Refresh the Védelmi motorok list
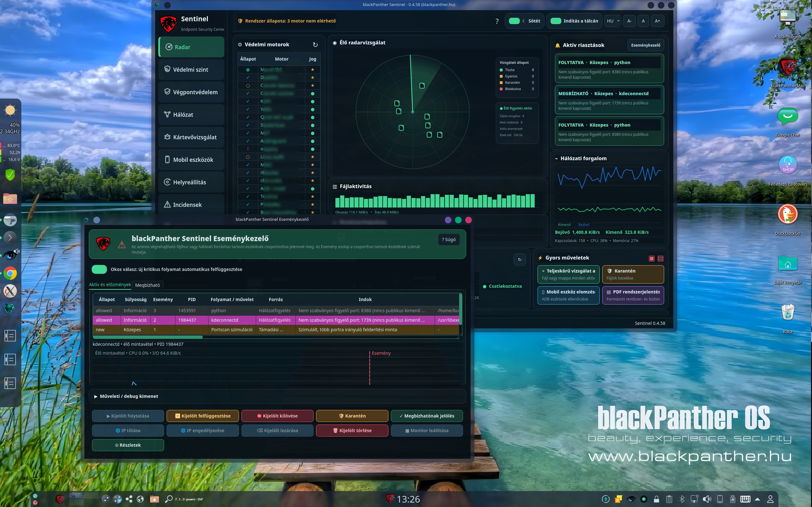Viewport: 812px width, 507px height. tap(315, 45)
